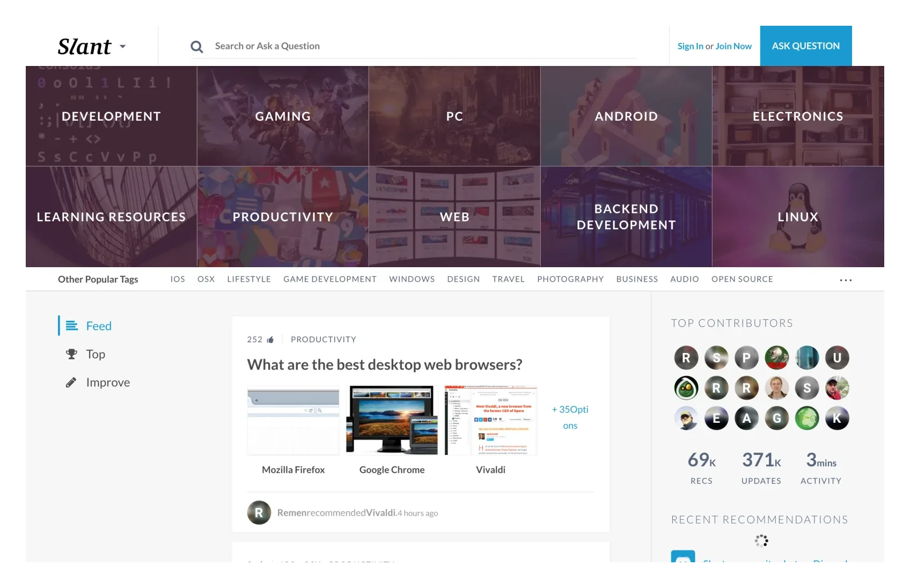
Task: Open the Join Now link
Action: [x=733, y=46]
